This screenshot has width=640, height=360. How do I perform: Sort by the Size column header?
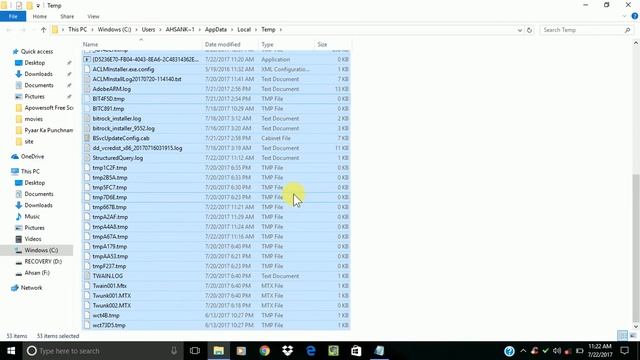(322, 44)
